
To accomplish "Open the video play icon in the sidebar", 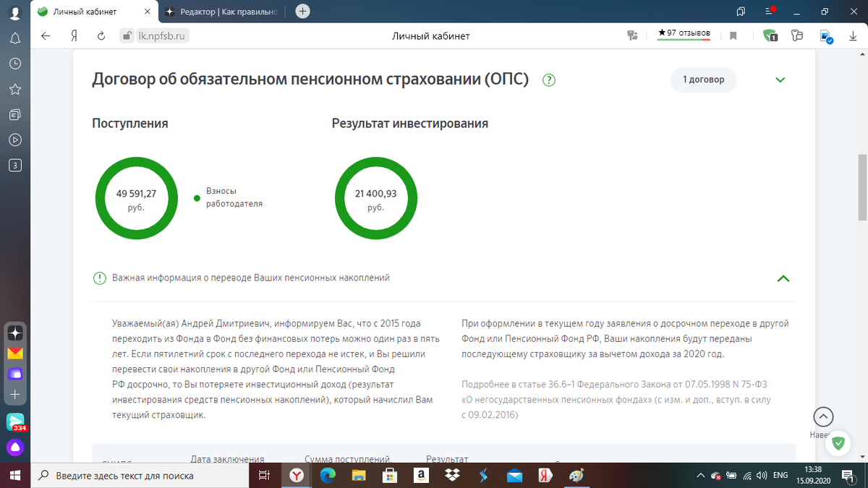I will pos(14,140).
